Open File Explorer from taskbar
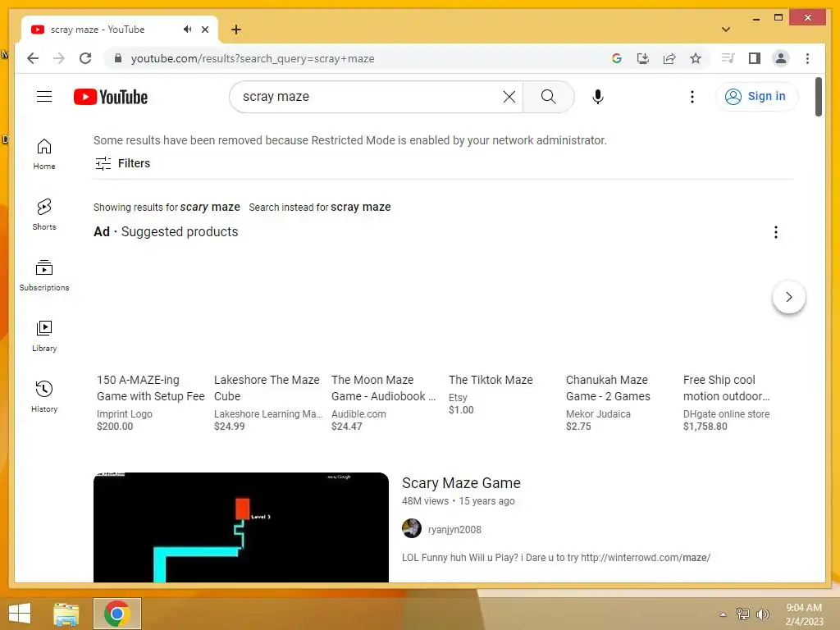The width and height of the screenshot is (840, 630). (x=66, y=614)
